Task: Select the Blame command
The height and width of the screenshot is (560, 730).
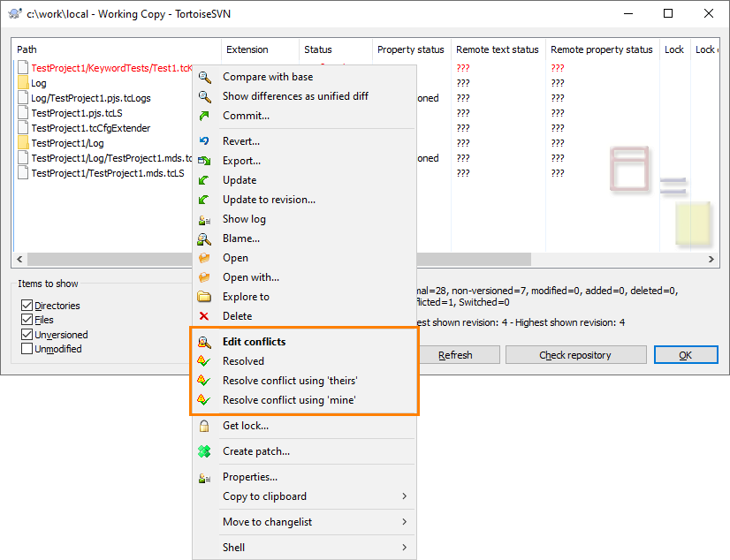Action: [x=240, y=238]
